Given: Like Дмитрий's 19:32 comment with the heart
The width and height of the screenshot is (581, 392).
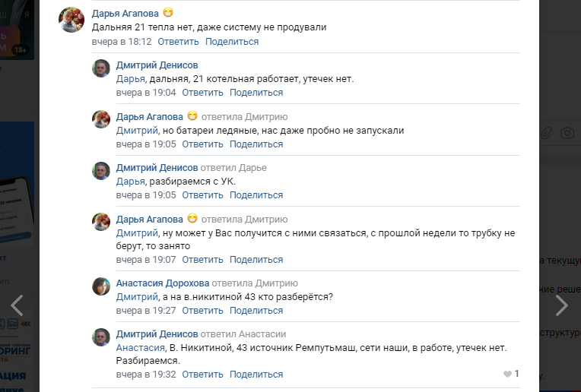Looking at the screenshot, I should pyautogui.click(x=507, y=374).
